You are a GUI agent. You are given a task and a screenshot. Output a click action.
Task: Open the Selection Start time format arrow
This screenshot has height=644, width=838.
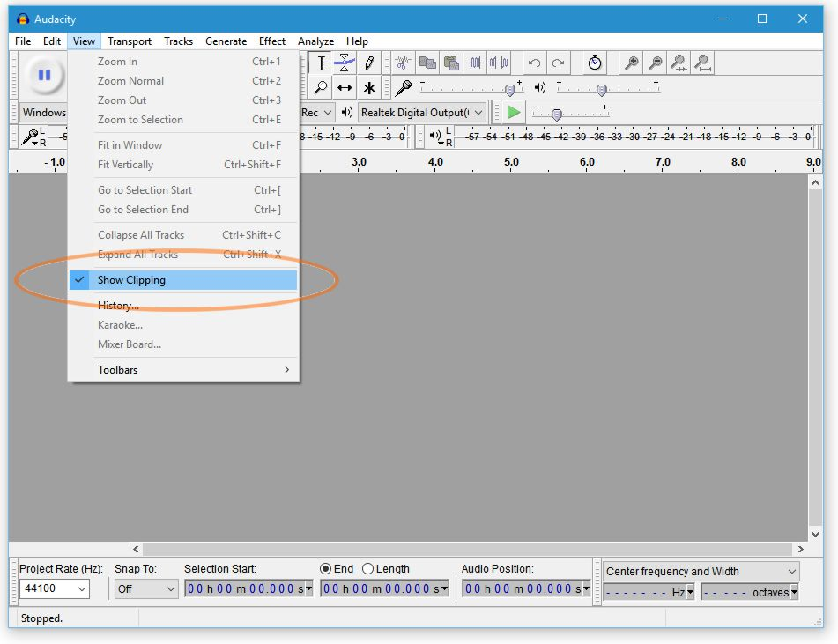pos(308,588)
